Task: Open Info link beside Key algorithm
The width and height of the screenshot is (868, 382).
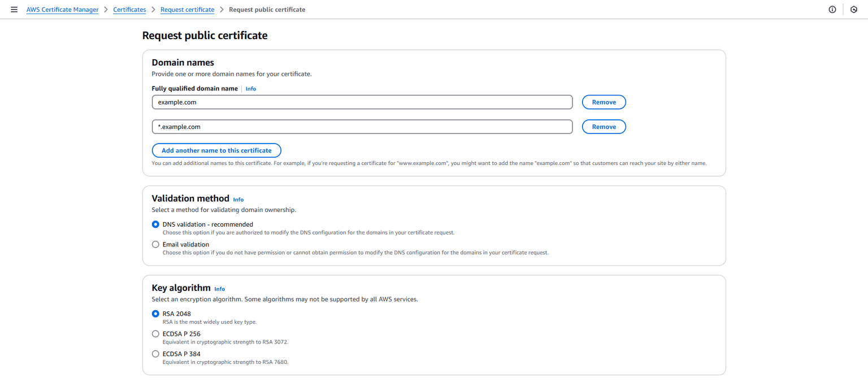Action: pos(219,289)
